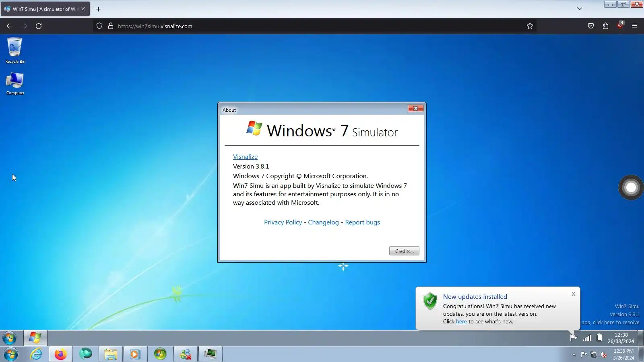Viewport: 644px width, 362px height.
Task: Click the Credits... button
Action: tap(404, 251)
